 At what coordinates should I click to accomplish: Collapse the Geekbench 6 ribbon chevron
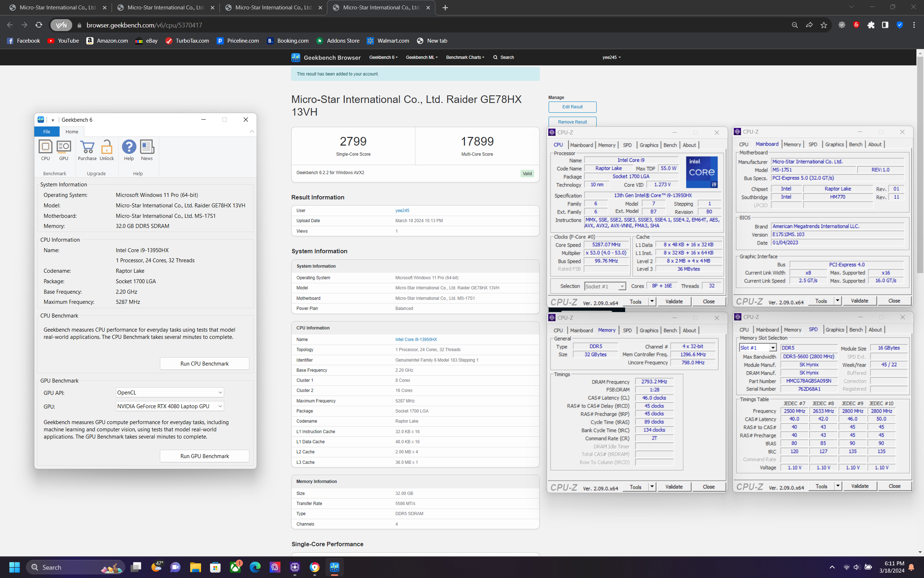tap(252, 131)
